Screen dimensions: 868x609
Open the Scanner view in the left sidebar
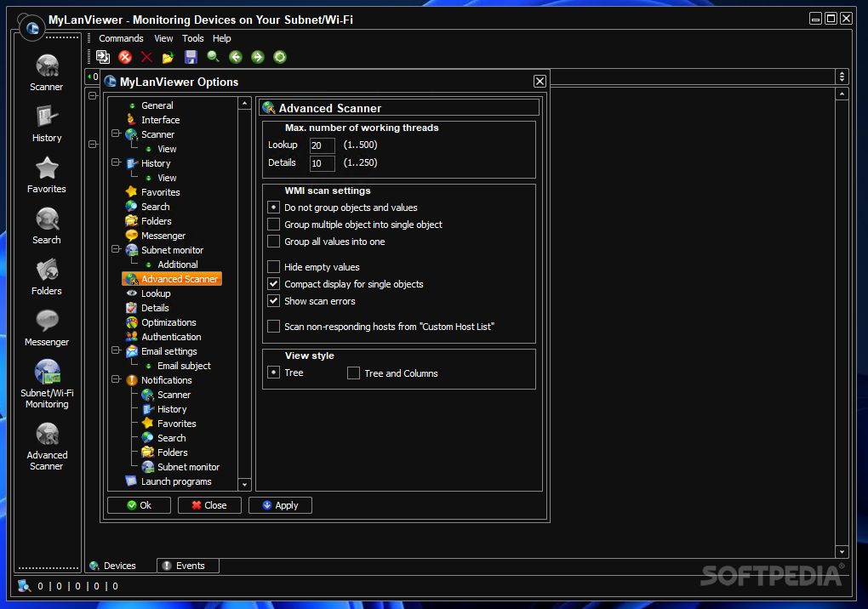(47, 73)
